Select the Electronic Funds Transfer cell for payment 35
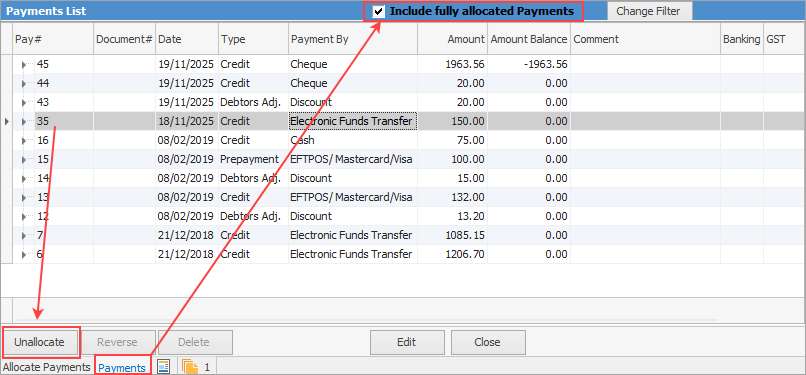Screen dimensions: 806x375 pyautogui.click(x=353, y=122)
